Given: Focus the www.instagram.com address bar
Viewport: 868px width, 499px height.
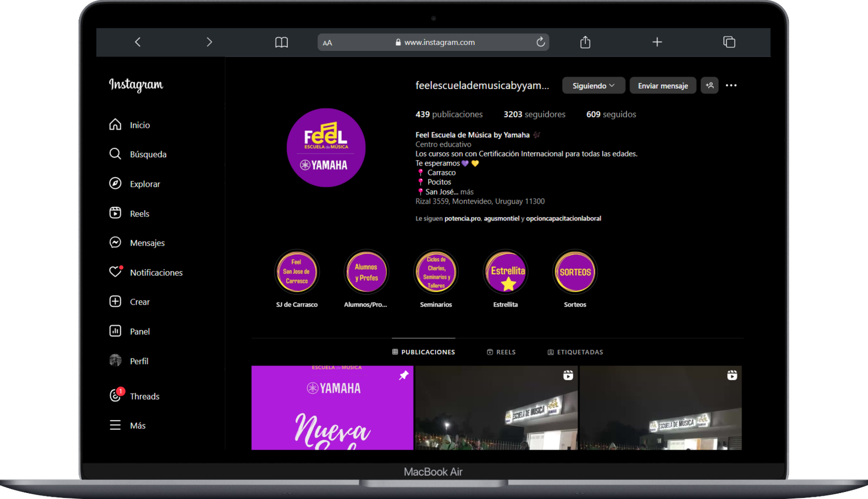Looking at the screenshot, I should [x=433, y=42].
